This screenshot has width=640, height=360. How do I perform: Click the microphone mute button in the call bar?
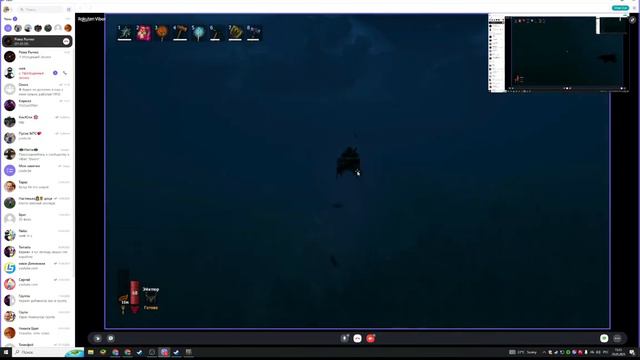point(345,338)
